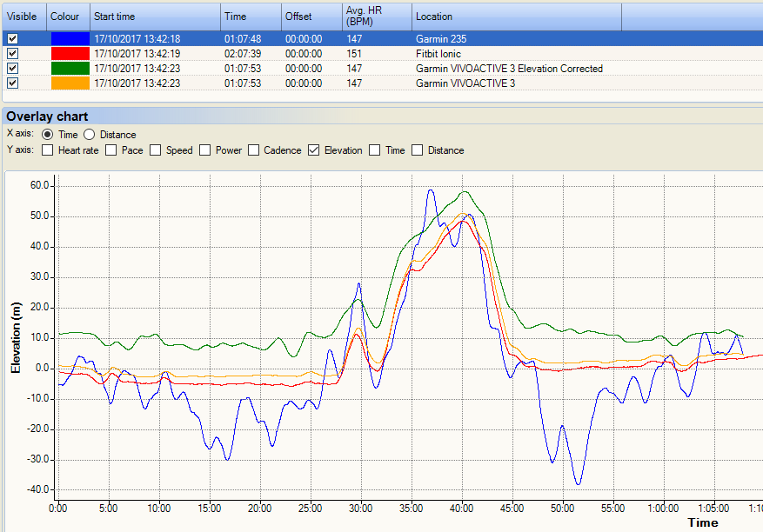Click the Offset column header
The image size is (763, 532).
(x=310, y=17)
